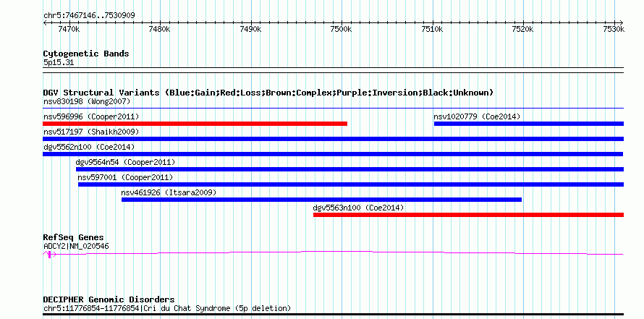Click the nsv596996 (Cooper2011) label
Viewport: 644px width, 319px height.
91,116
